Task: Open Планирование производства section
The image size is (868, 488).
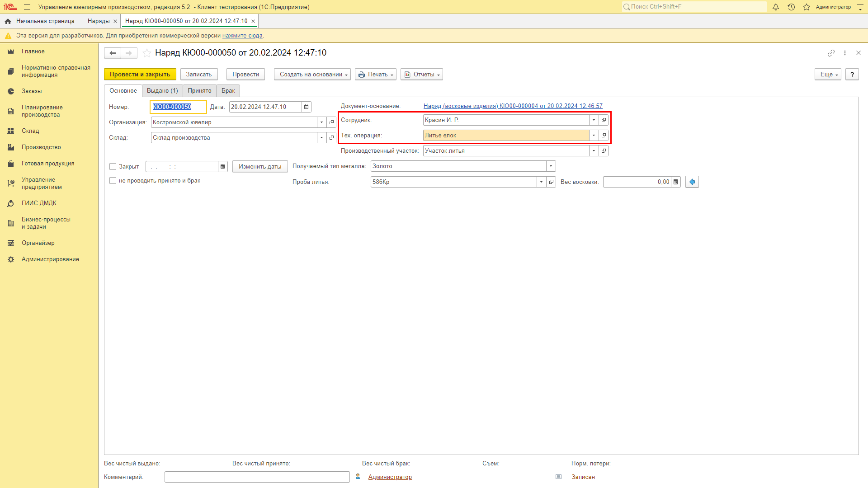Action: coord(42,111)
